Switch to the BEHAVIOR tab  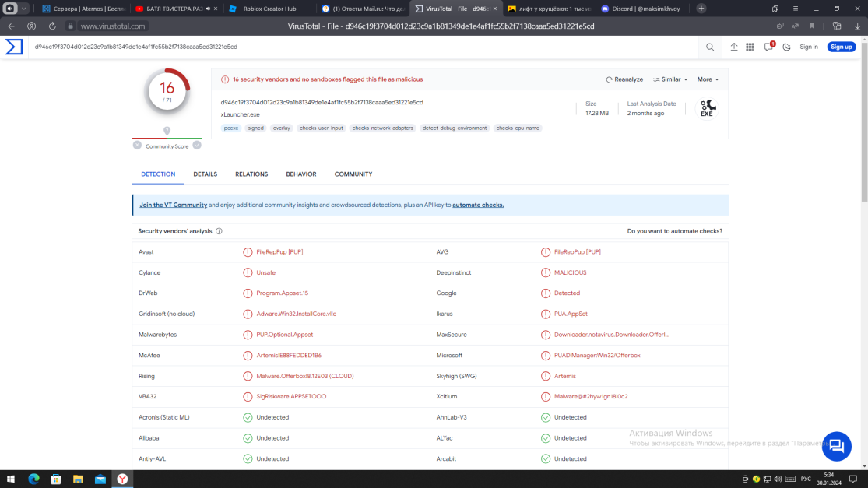(300, 174)
